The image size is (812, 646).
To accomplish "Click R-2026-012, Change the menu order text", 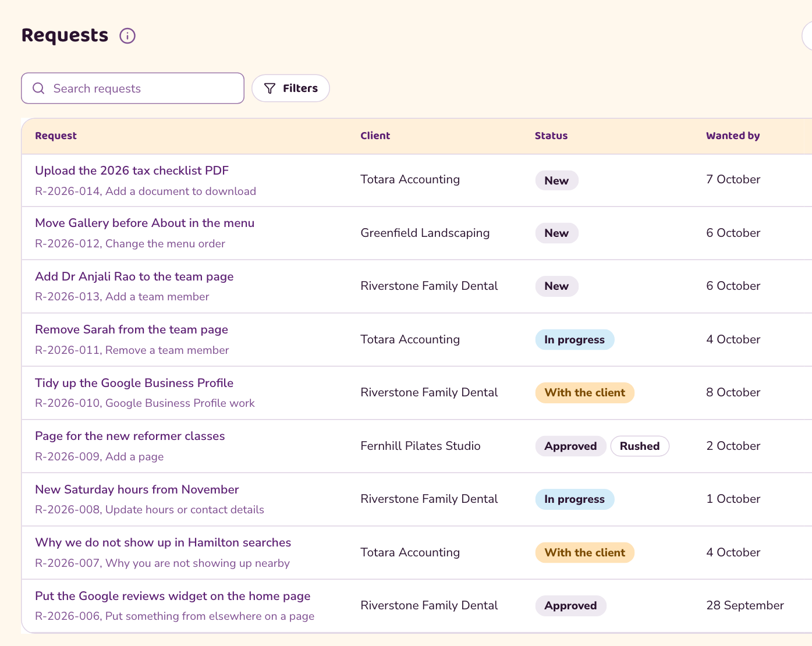I will 130,244.
